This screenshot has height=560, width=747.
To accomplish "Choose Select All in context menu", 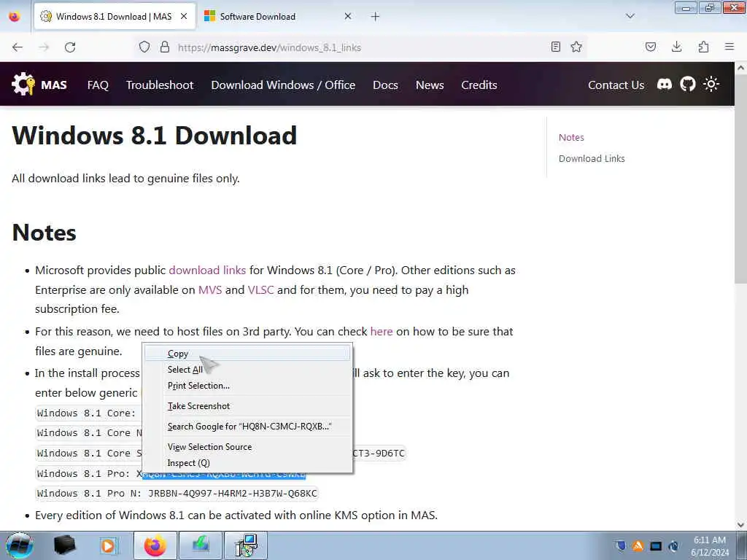I will (247, 370).
